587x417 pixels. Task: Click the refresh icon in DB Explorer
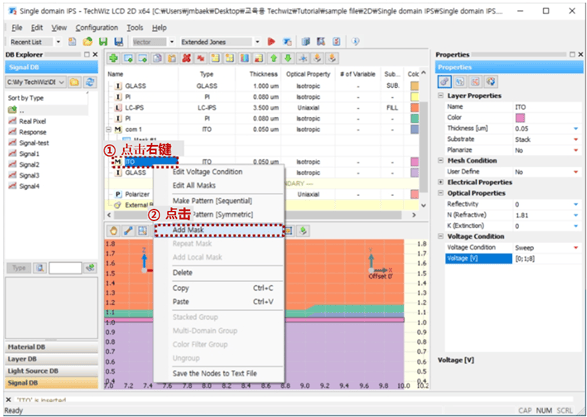pyautogui.click(x=89, y=82)
